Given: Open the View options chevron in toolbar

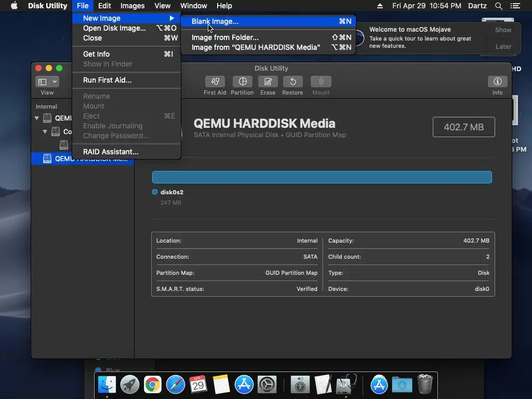Looking at the screenshot, I should click(x=55, y=82).
